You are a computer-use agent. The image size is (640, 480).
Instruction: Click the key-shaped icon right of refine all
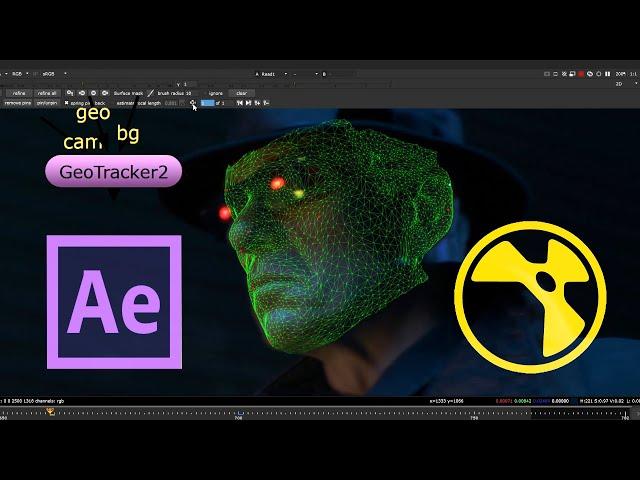[x=70, y=93]
